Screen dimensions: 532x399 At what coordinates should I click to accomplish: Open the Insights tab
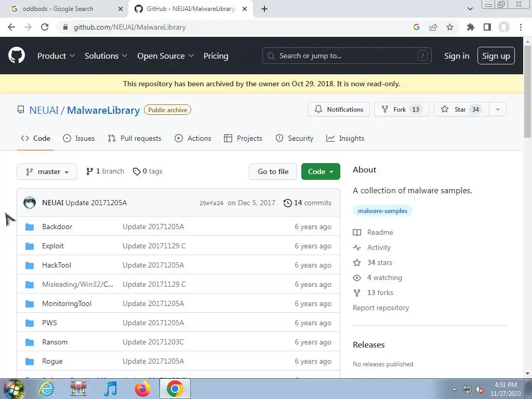345,138
